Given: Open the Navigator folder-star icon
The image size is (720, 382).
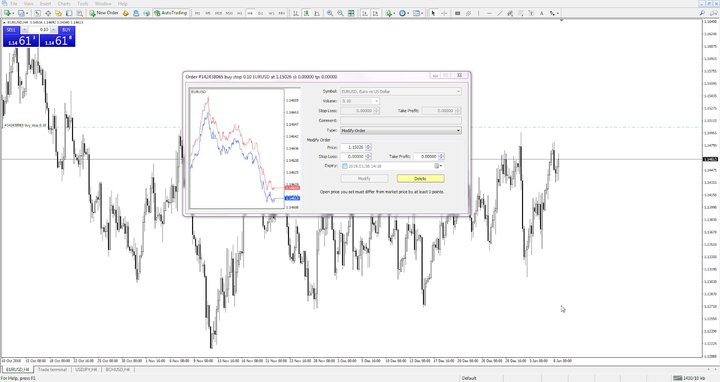Looking at the screenshot, I should tap(59, 13).
